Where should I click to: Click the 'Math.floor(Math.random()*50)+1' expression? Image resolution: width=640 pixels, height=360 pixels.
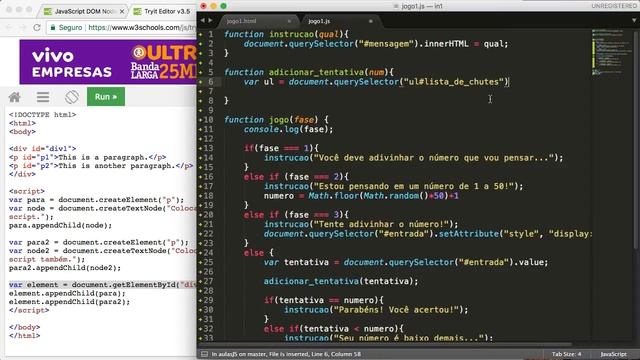tap(383, 196)
